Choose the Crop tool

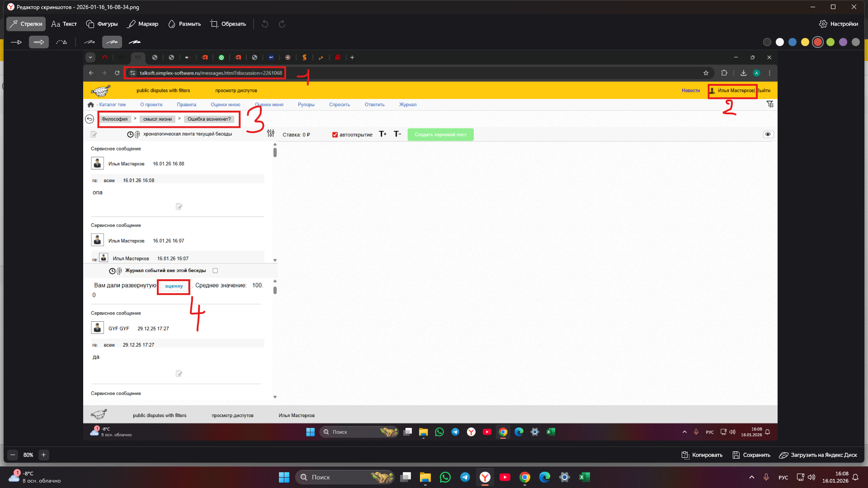(228, 24)
